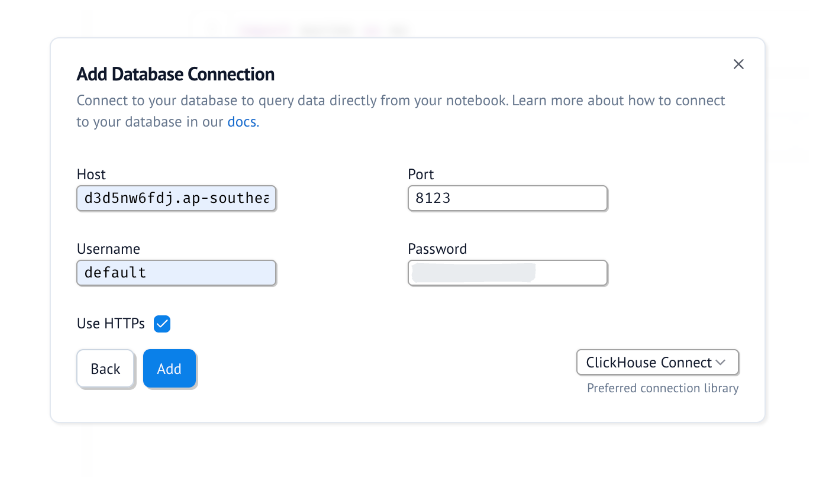The height and width of the screenshot is (487, 818).
Task: Open the ClickHouse Connect library dropdown
Action: (x=657, y=362)
